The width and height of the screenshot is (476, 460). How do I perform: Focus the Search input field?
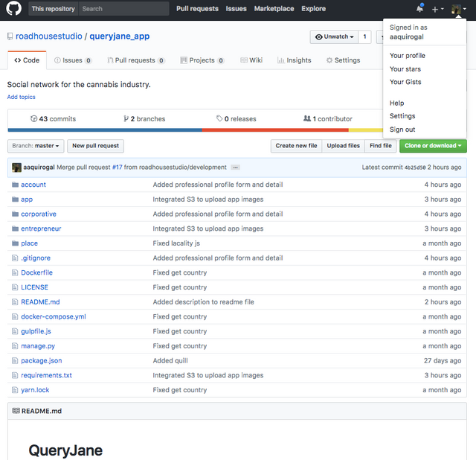click(x=124, y=8)
